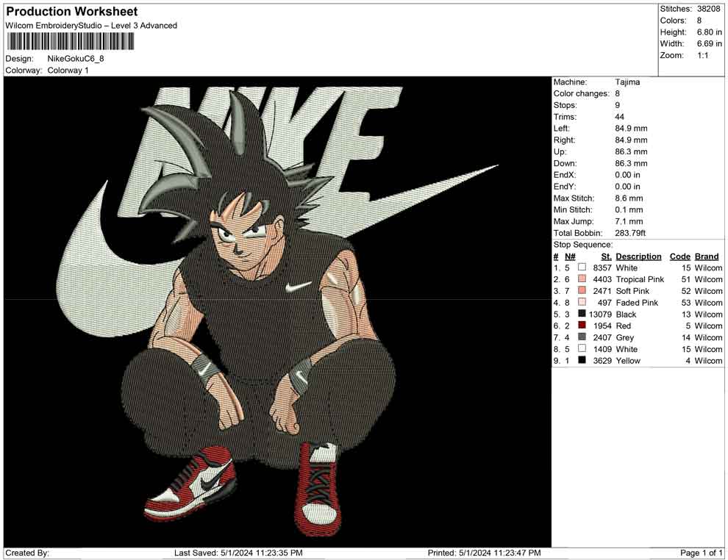728x560 pixels.
Task: Click the Red color swatch
Action: [582, 326]
